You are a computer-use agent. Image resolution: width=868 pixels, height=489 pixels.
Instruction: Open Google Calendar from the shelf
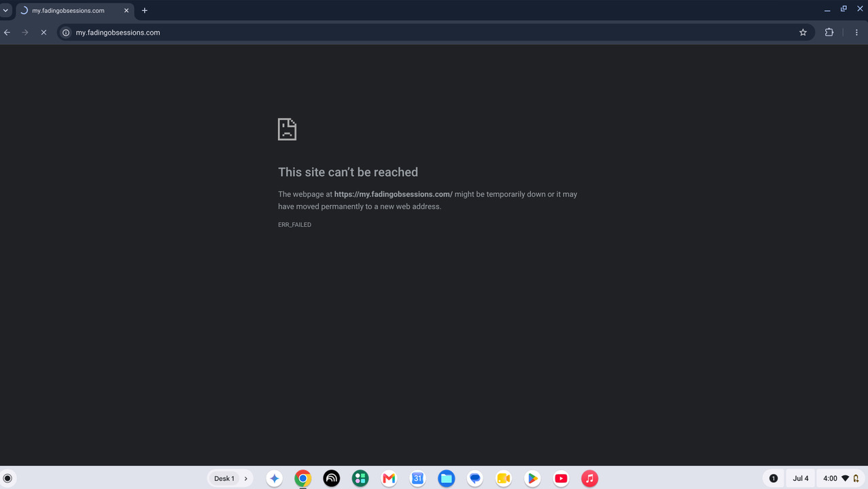click(417, 478)
